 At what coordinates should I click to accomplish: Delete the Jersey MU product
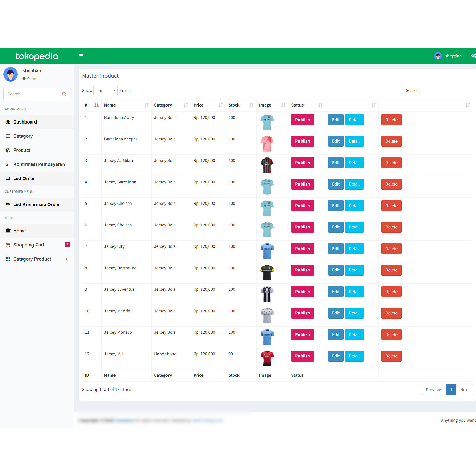pos(391,356)
